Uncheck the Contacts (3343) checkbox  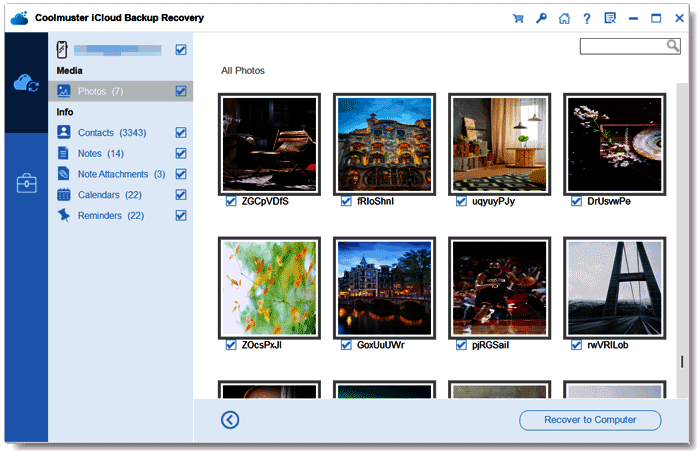181,133
